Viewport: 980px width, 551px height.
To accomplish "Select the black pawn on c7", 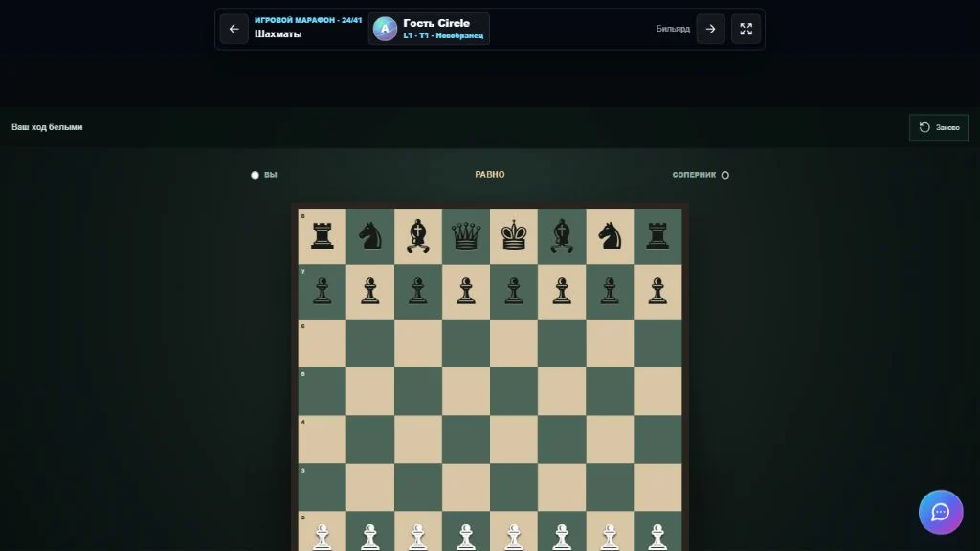I will point(418,292).
